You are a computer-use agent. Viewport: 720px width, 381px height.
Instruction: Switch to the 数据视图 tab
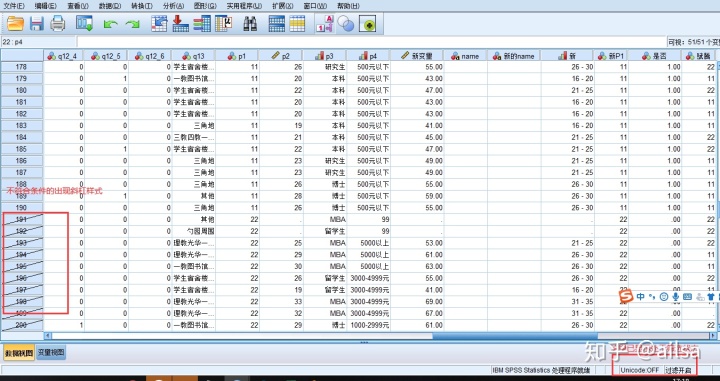click(19, 353)
